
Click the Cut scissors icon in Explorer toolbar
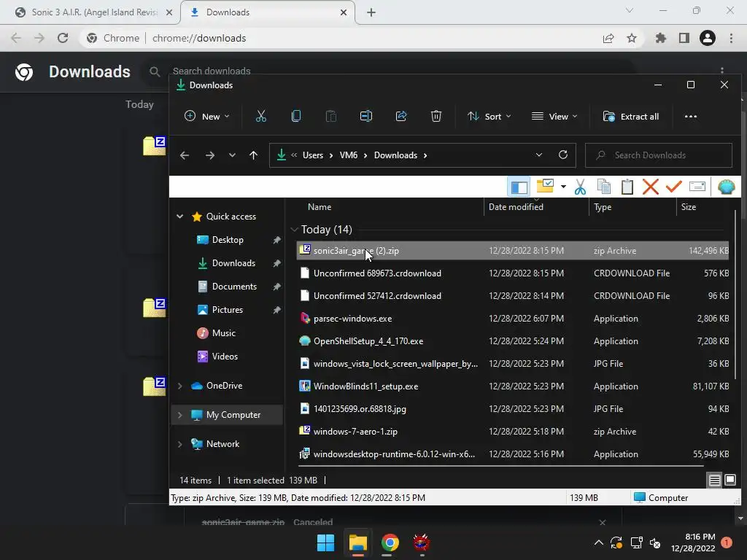(x=260, y=116)
